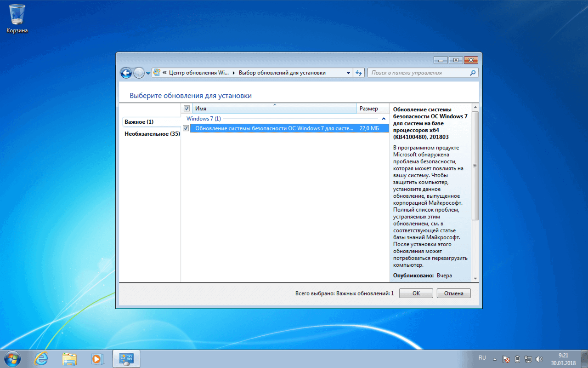This screenshot has height=368, width=588.
Task: Click the Windows Update icon in address bar
Action: point(157,73)
